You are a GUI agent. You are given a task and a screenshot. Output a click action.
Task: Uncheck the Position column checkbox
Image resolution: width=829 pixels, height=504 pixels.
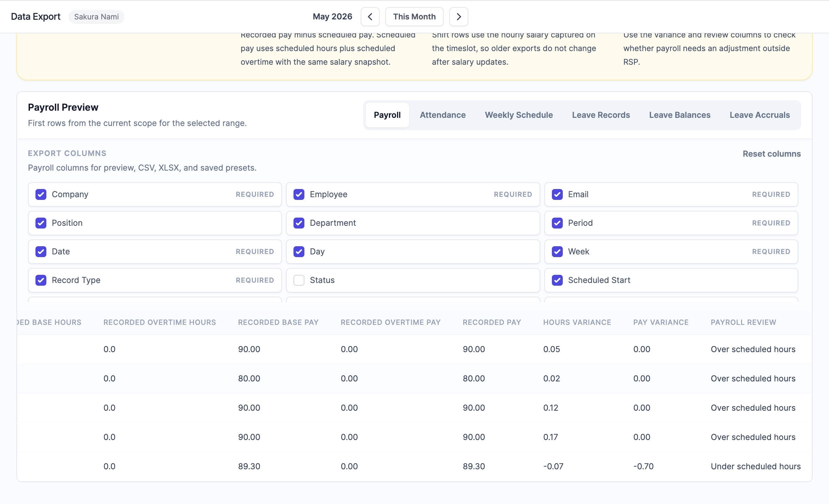(41, 223)
